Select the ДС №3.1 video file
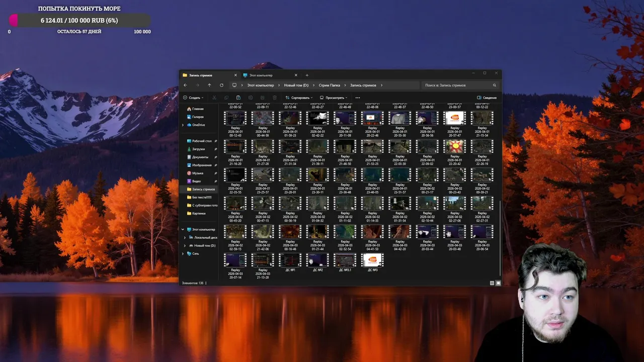 pos(345,263)
